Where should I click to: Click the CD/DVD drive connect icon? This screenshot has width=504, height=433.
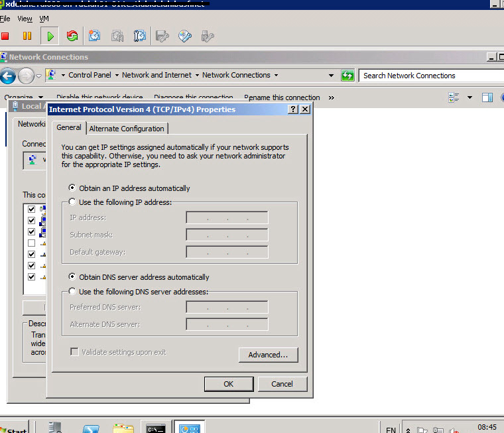coord(185,36)
